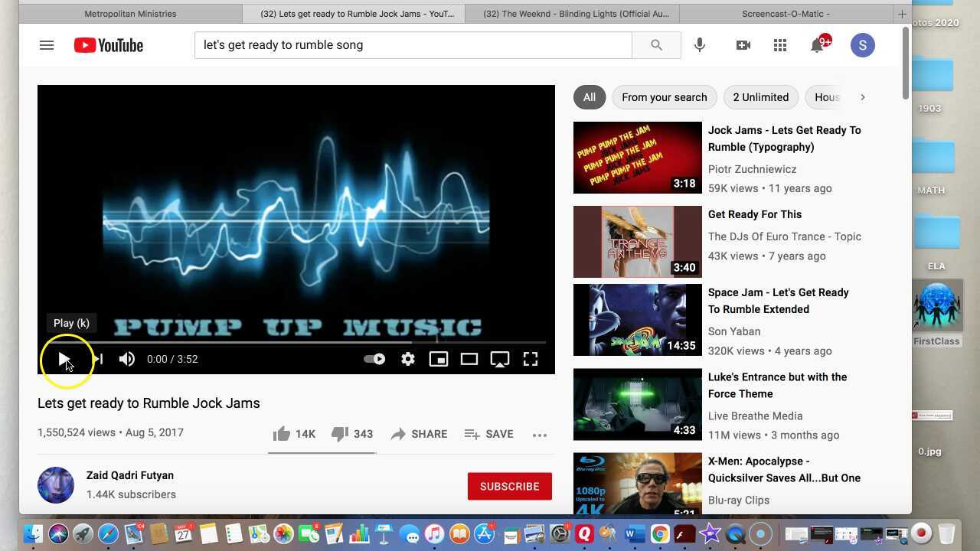Dislike the video with thumbs down

click(x=352, y=434)
